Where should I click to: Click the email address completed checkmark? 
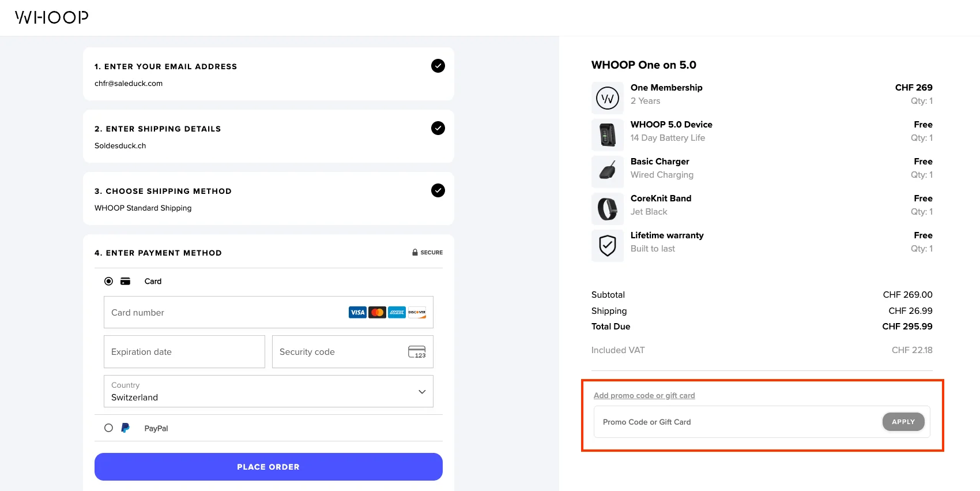tap(438, 66)
